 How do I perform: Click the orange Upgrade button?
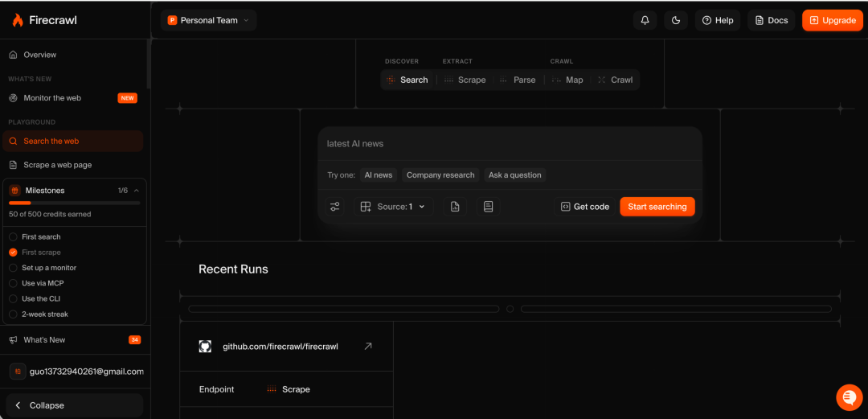pos(832,20)
